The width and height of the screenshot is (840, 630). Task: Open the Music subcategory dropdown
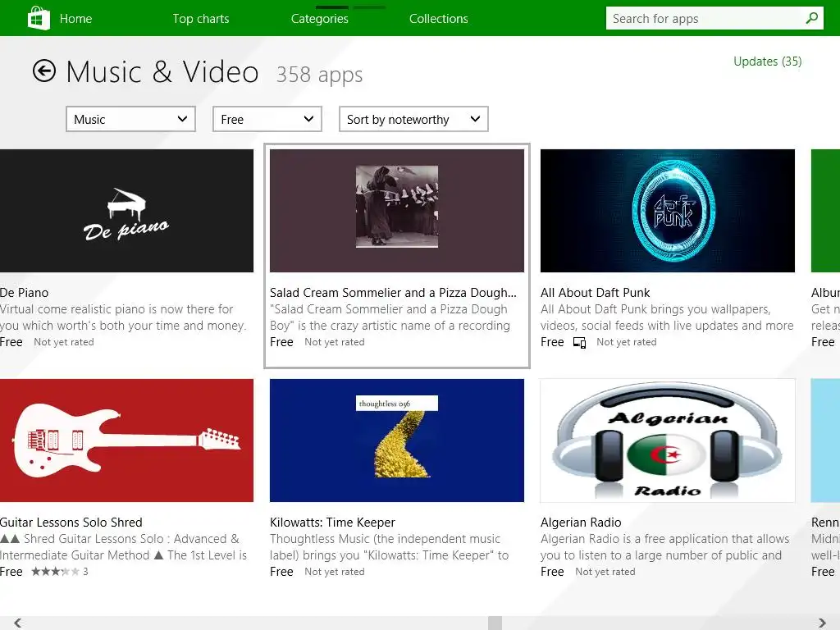130,119
